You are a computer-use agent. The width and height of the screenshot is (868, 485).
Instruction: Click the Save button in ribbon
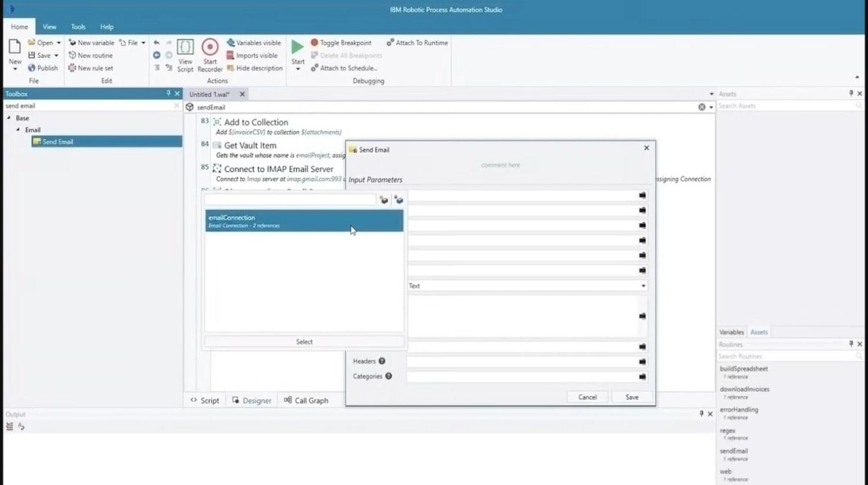39,56
